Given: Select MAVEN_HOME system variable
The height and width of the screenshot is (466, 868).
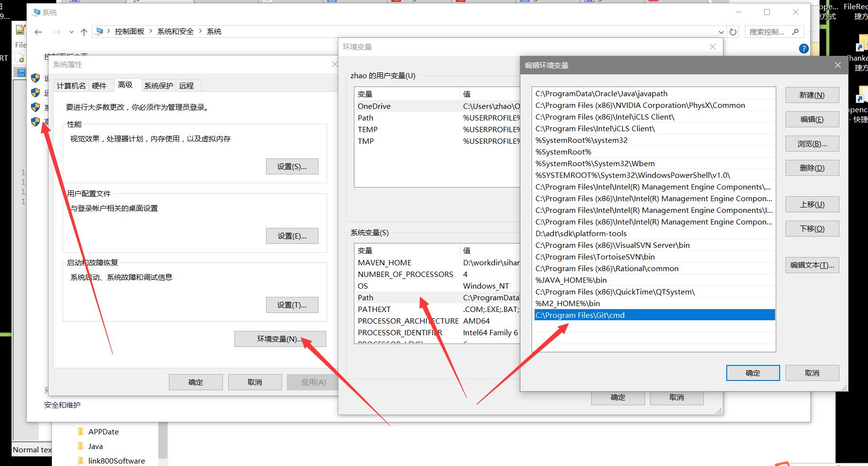Looking at the screenshot, I should 437,262.
